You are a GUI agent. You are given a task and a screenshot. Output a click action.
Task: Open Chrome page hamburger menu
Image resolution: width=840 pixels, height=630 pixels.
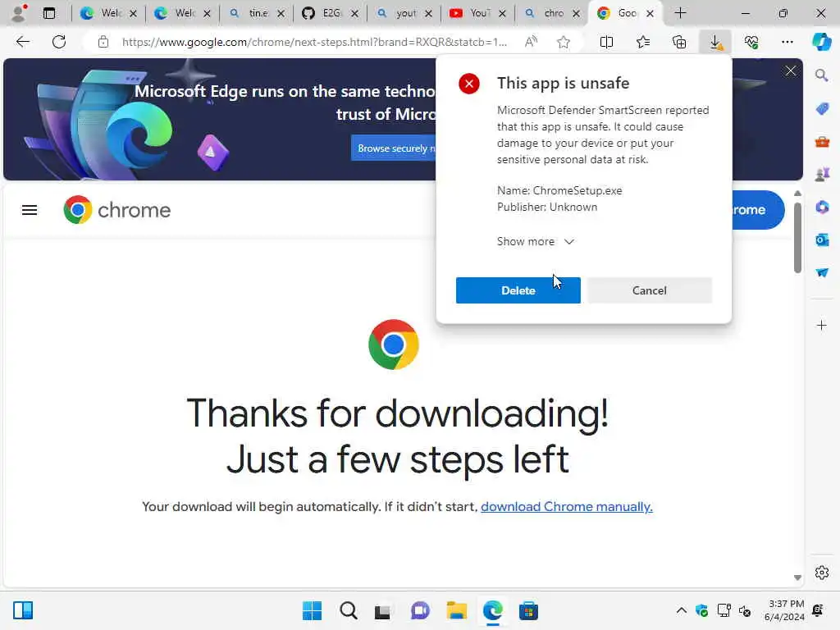pos(30,210)
